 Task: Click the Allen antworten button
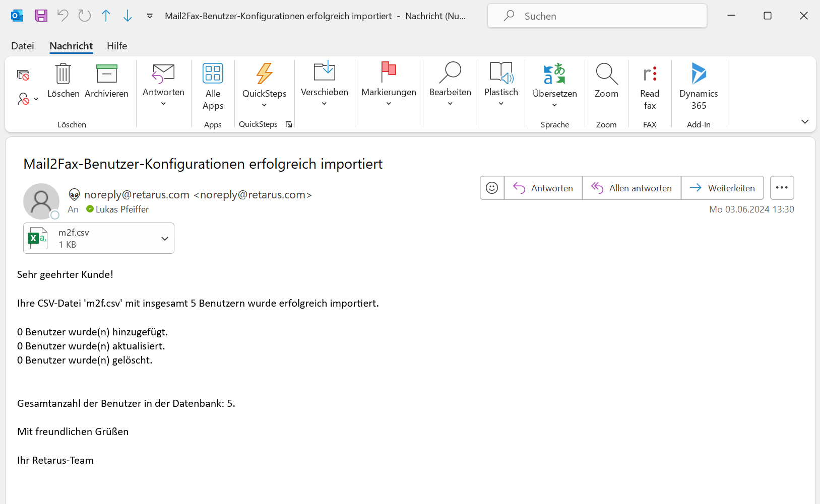click(x=632, y=188)
